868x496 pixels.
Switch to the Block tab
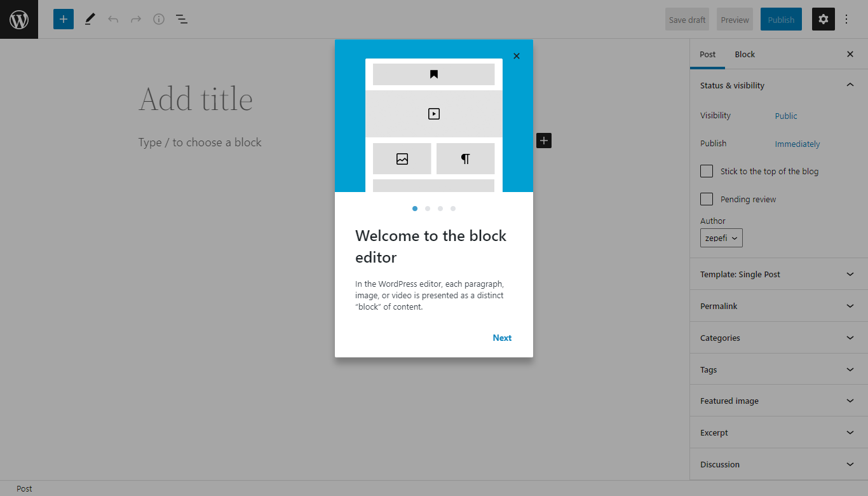tap(745, 54)
